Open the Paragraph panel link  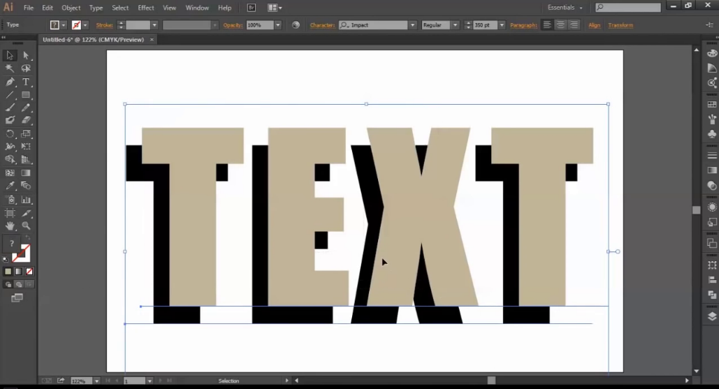(523, 25)
